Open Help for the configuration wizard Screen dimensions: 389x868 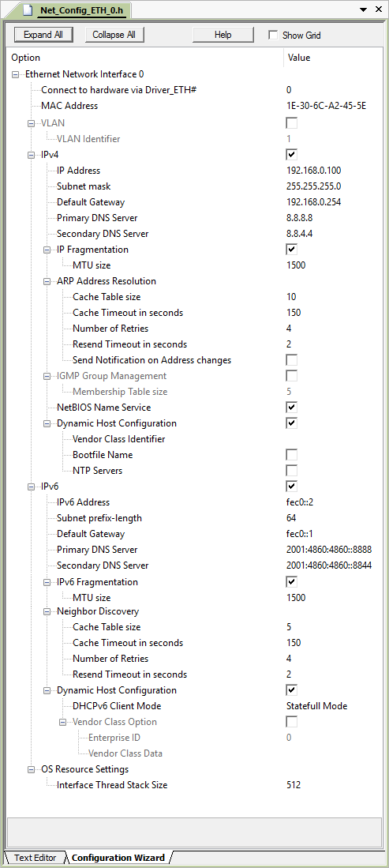click(223, 35)
